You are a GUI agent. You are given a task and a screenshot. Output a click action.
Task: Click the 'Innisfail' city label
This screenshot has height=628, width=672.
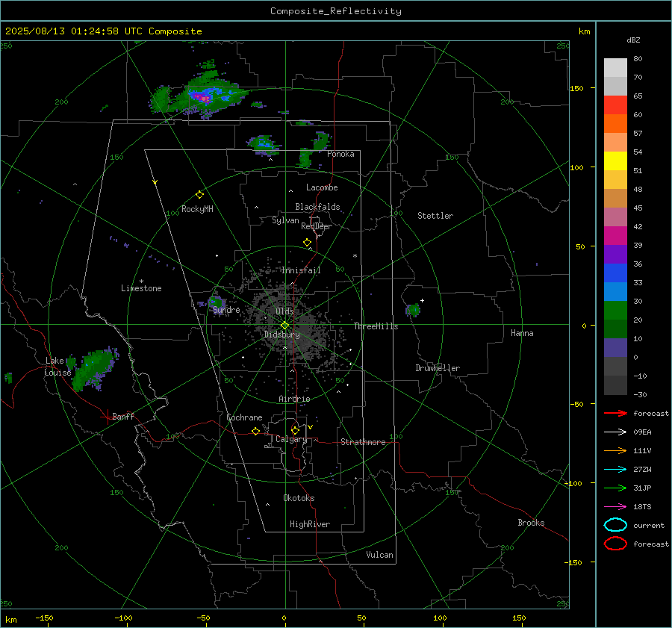[301, 270]
